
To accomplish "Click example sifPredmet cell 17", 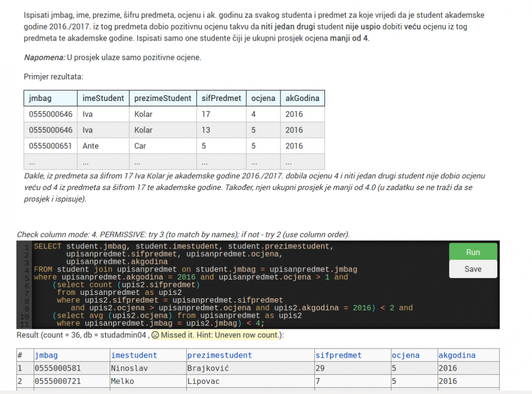I will pyautogui.click(x=221, y=114).
